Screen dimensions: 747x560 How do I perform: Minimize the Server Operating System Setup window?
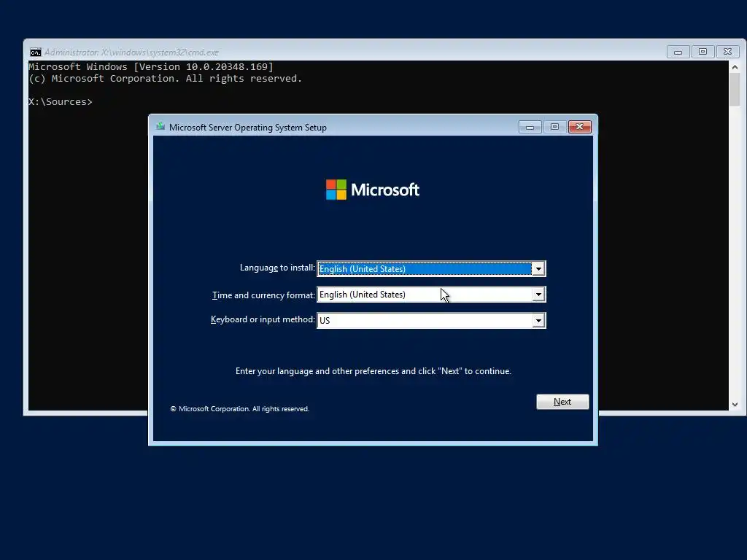(x=530, y=127)
